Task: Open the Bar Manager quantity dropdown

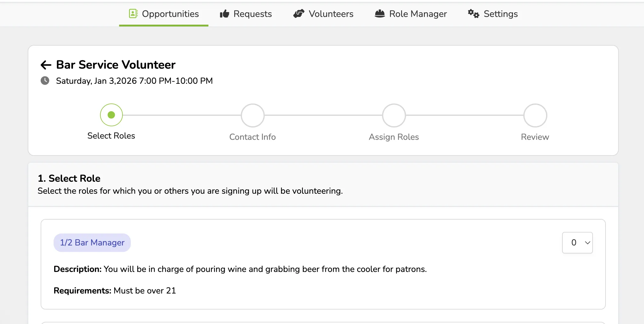Action: (x=578, y=243)
